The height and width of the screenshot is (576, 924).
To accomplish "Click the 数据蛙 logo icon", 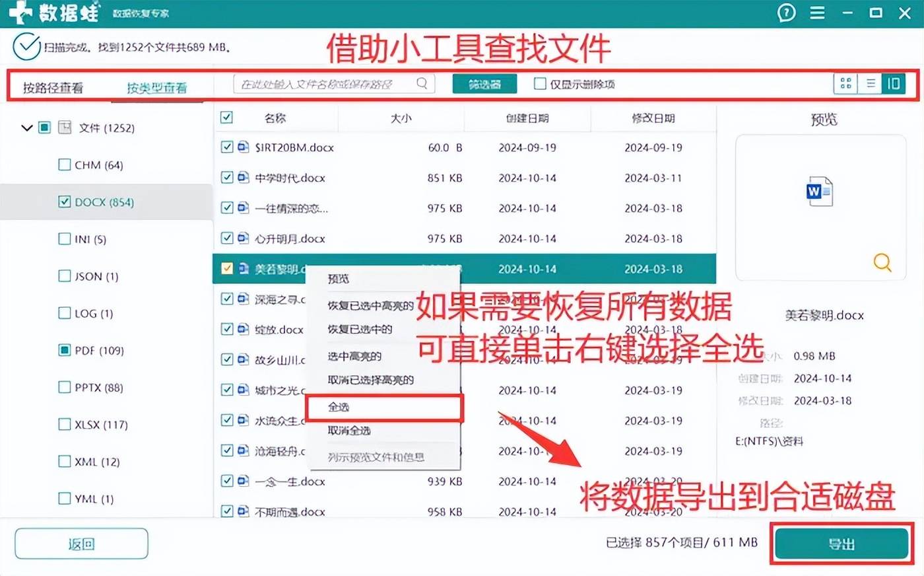I will point(20,13).
